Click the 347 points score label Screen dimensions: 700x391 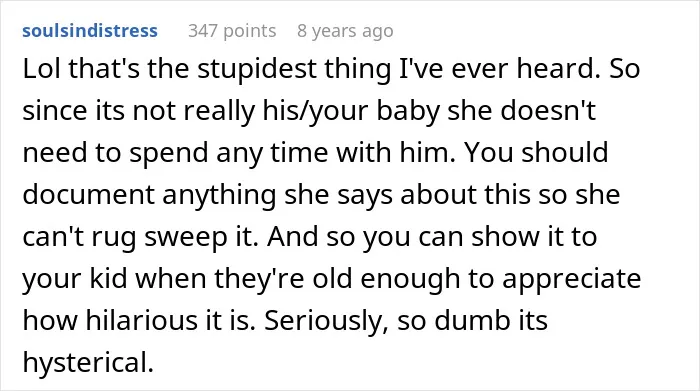232,31
